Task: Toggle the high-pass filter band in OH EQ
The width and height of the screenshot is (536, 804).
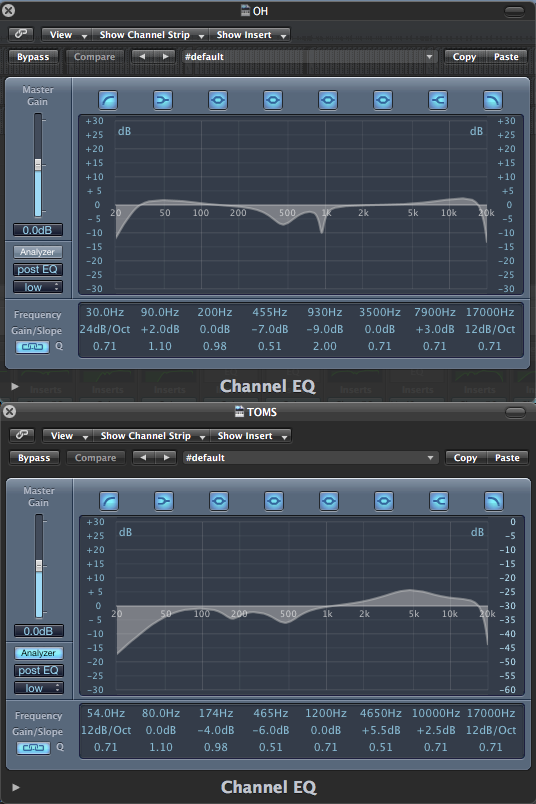Action: (108, 100)
